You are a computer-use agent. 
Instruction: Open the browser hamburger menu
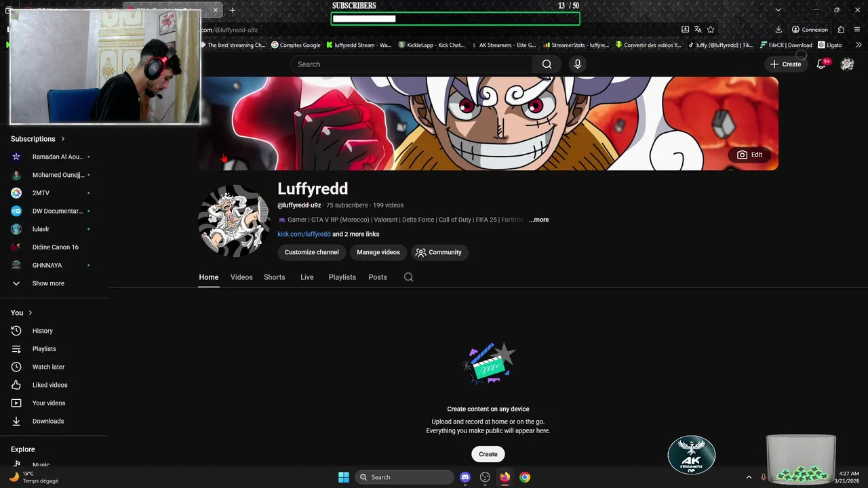click(858, 30)
